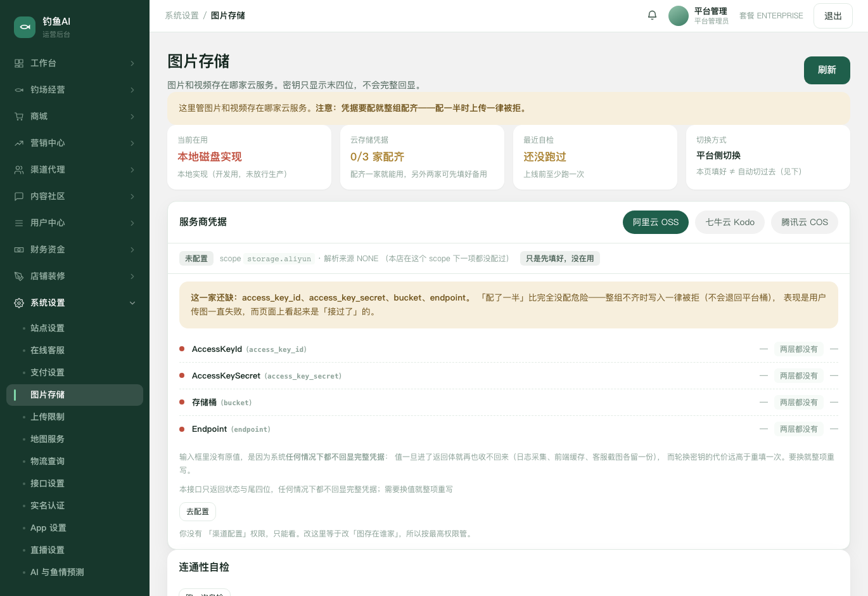Open the 实名认证 submenu item
The width and height of the screenshot is (868, 596).
(x=75, y=506)
